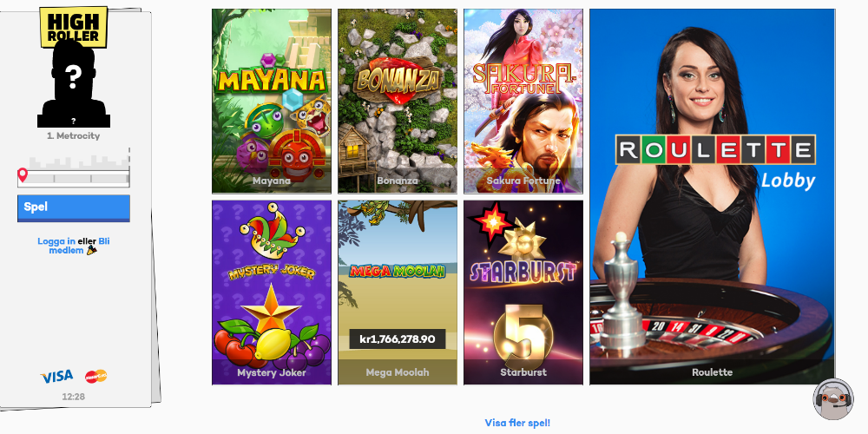Click the High Roller logo
The height and width of the screenshot is (434, 868).
[x=74, y=26]
